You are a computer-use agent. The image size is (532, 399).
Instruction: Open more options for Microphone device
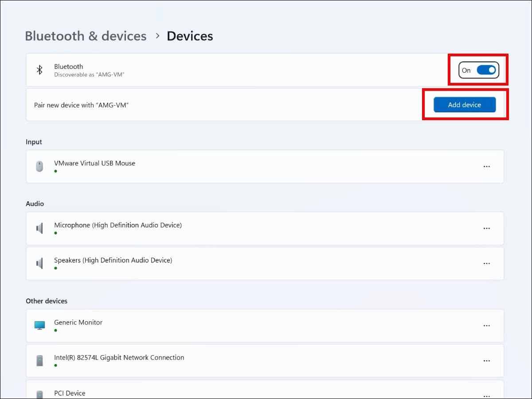coord(486,228)
